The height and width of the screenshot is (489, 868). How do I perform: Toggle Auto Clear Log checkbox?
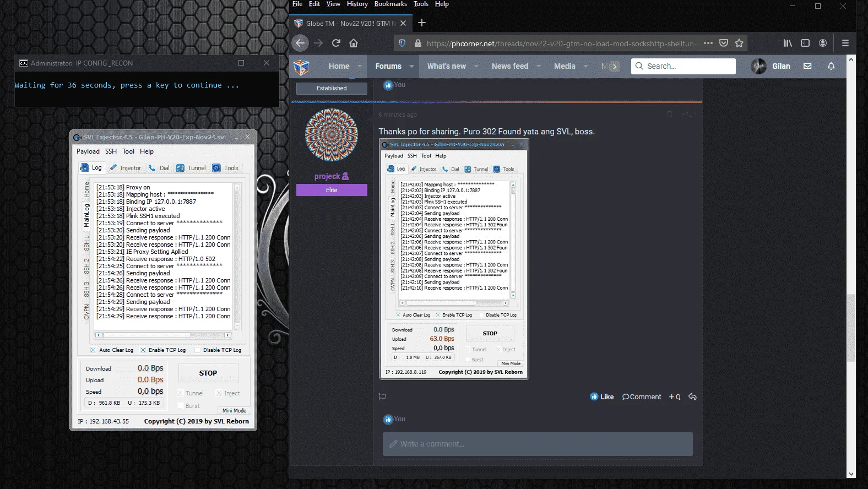pyautogui.click(x=93, y=350)
